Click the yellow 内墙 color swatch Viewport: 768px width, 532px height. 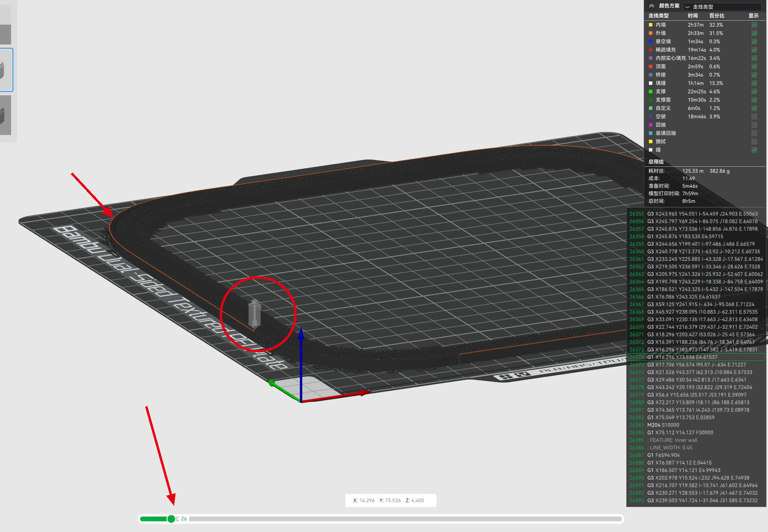coord(651,25)
